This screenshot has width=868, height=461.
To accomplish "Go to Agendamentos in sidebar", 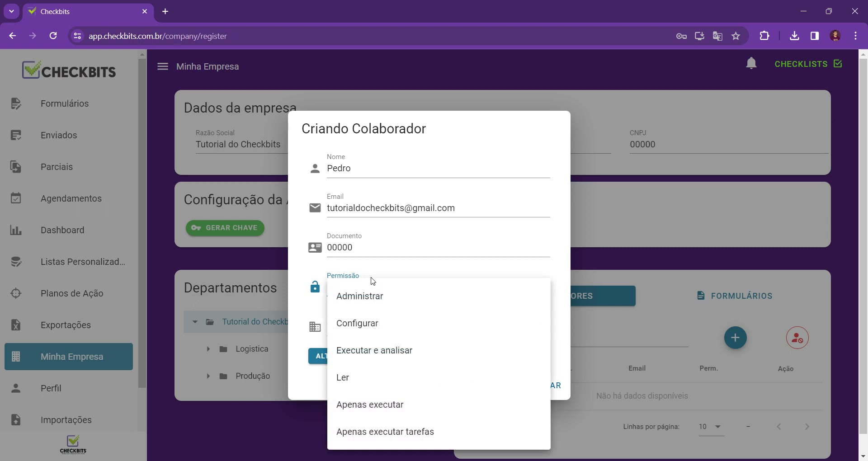I will (69, 198).
